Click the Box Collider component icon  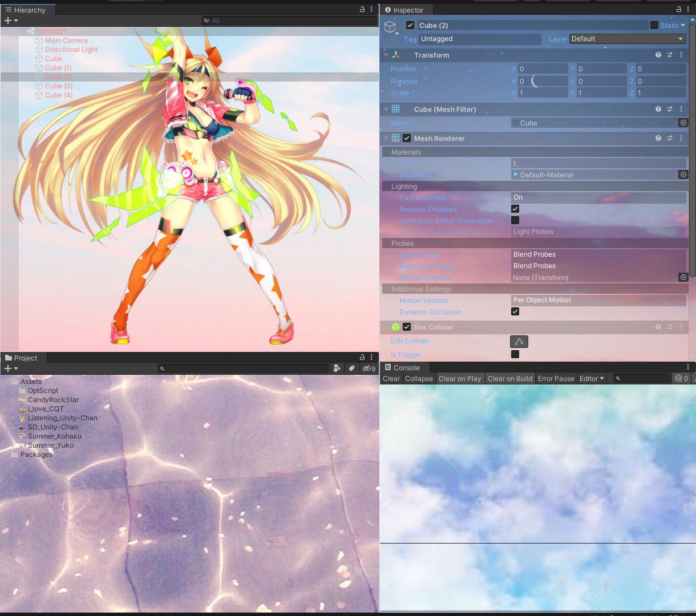click(396, 327)
